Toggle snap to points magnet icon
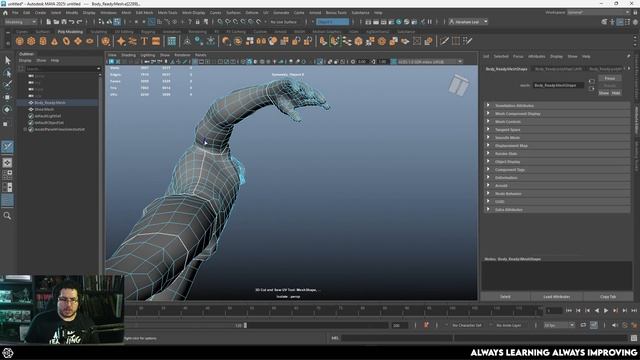The width and height of the screenshot is (640, 360). point(236,22)
